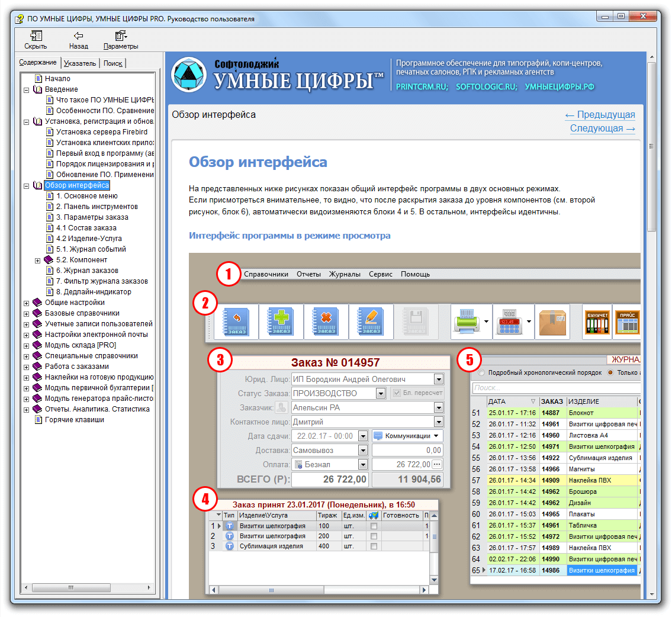Open the Содержание tab
The width and height of the screenshot is (672, 617).
tap(38, 63)
